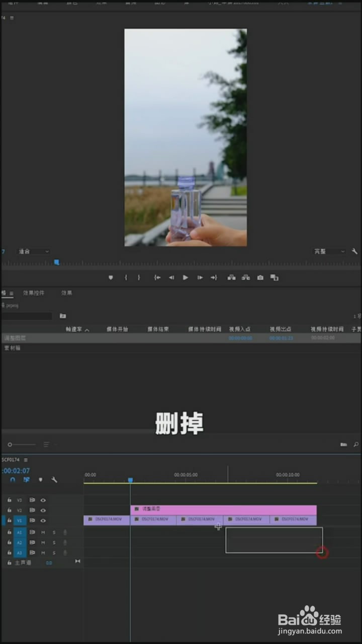Image resolution: width=362 pixels, height=644 pixels.
Task: Switch to the 效果 tab
Action: (67, 293)
